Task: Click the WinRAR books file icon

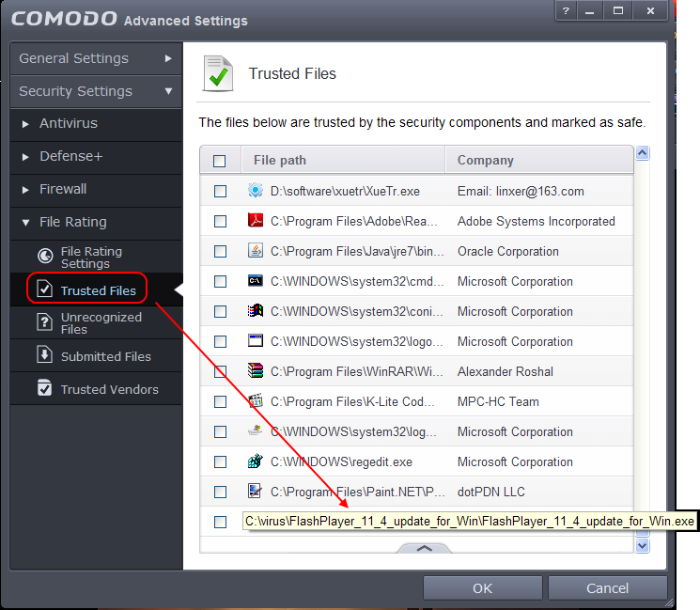Action: click(256, 370)
